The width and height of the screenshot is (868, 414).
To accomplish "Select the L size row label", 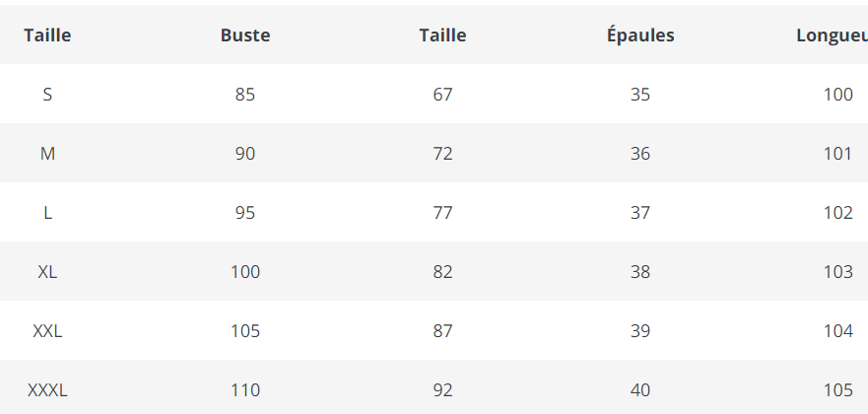I will point(47,213).
